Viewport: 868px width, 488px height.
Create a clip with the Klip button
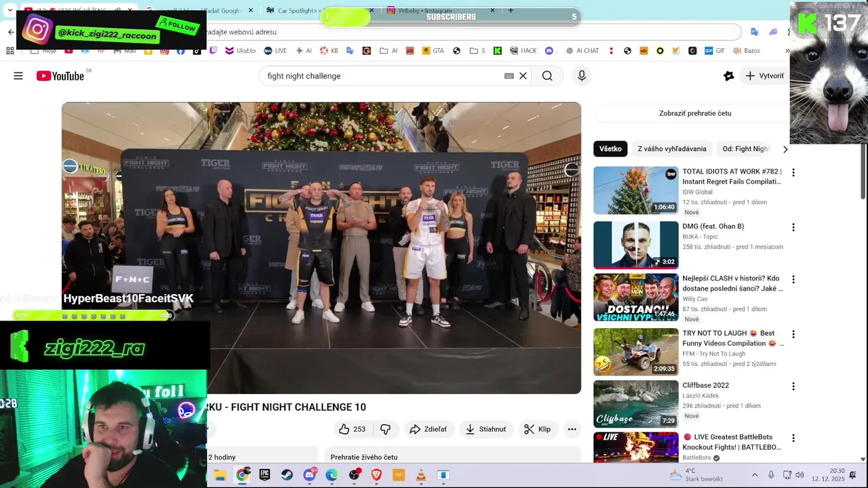pos(538,429)
